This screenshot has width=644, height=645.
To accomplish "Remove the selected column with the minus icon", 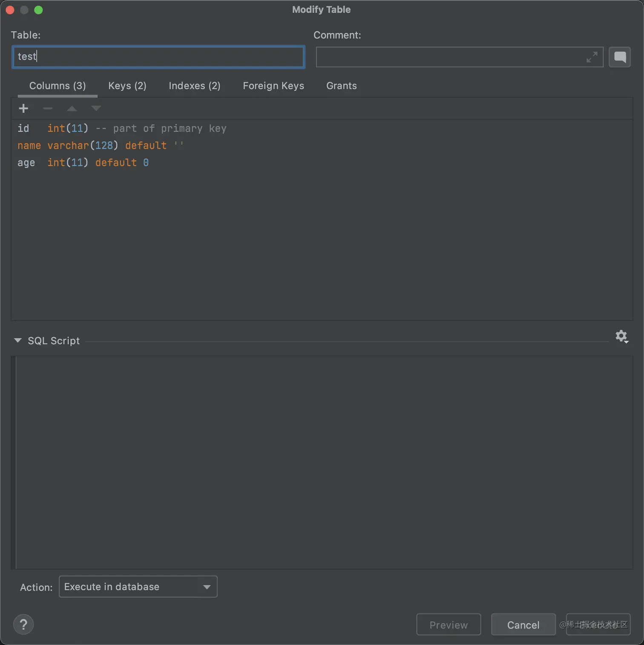I will click(48, 109).
